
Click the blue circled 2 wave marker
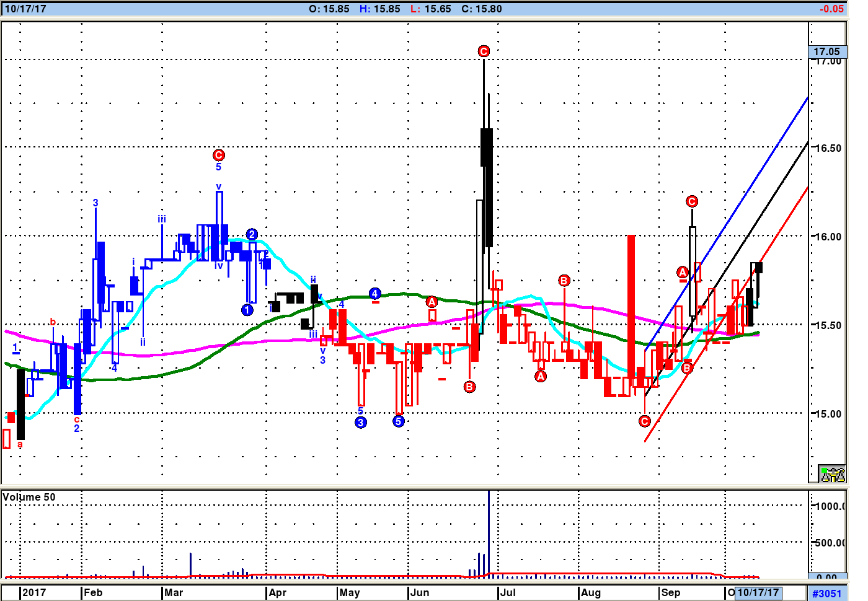click(252, 234)
